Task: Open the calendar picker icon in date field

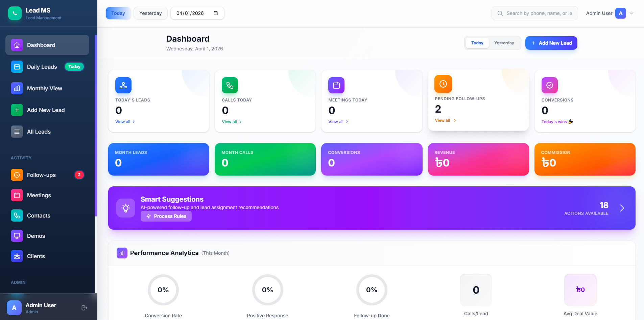Action: tap(216, 13)
